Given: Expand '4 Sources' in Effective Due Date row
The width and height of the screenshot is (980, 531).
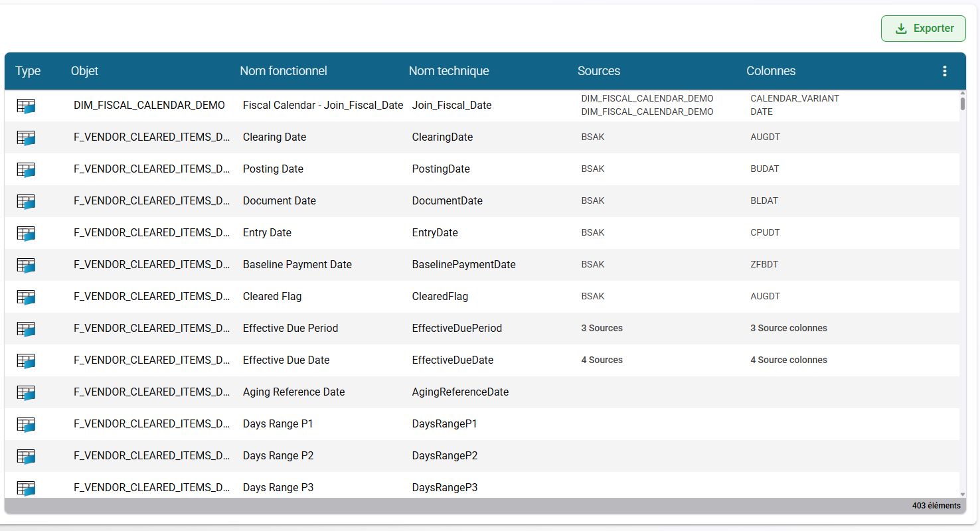Looking at the screenshot, I should 602,360.
